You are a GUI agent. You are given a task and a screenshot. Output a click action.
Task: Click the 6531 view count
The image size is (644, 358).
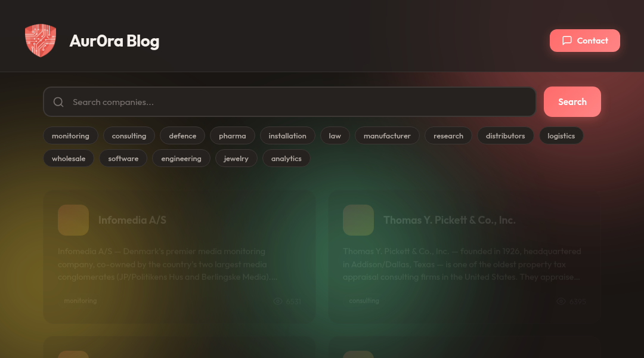click(x=293, y=301)
